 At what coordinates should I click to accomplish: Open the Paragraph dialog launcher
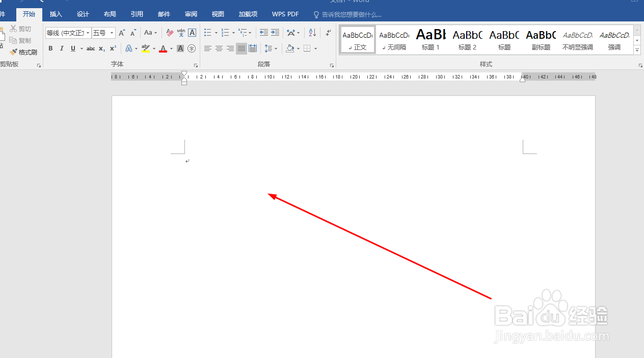(332, 65)
